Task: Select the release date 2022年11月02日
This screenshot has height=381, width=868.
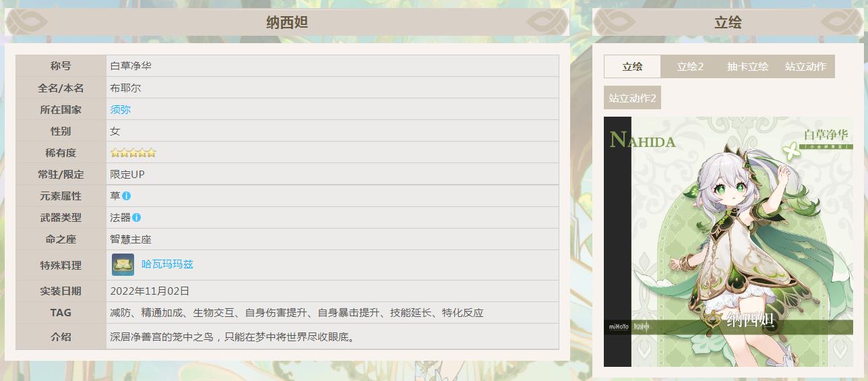Action: coord(150,291)
